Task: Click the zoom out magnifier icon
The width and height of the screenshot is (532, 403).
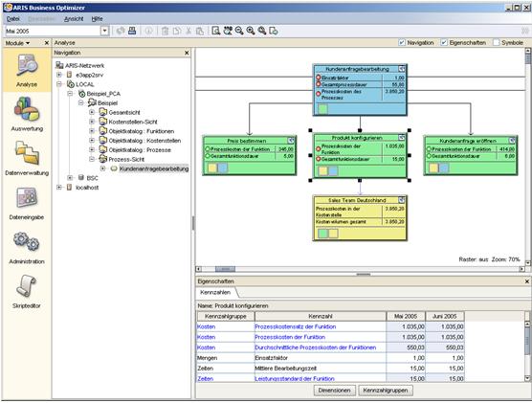Action: [239, 31]
